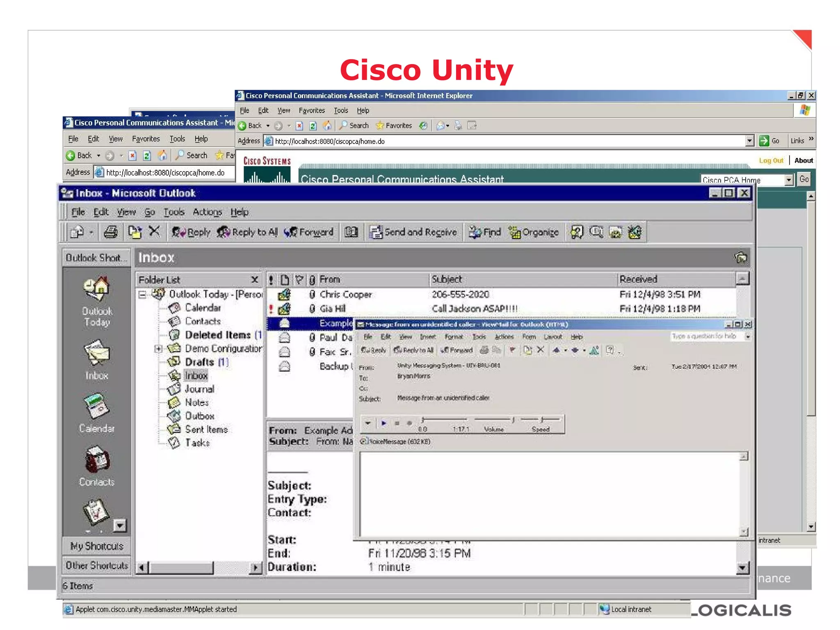Image resolution: width=840 pixels, height=630 pixels.
Task: Click Search in the front IE toolbar
Action: pyautogui.click(x=354, y=126)
